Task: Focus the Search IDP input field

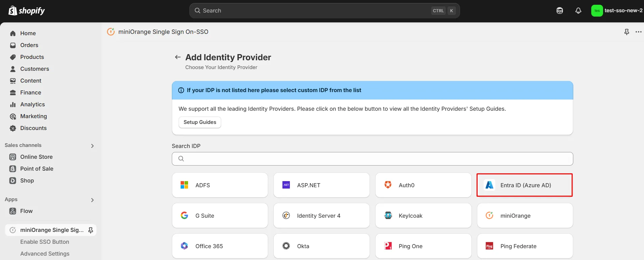Action: pos(372,159)
